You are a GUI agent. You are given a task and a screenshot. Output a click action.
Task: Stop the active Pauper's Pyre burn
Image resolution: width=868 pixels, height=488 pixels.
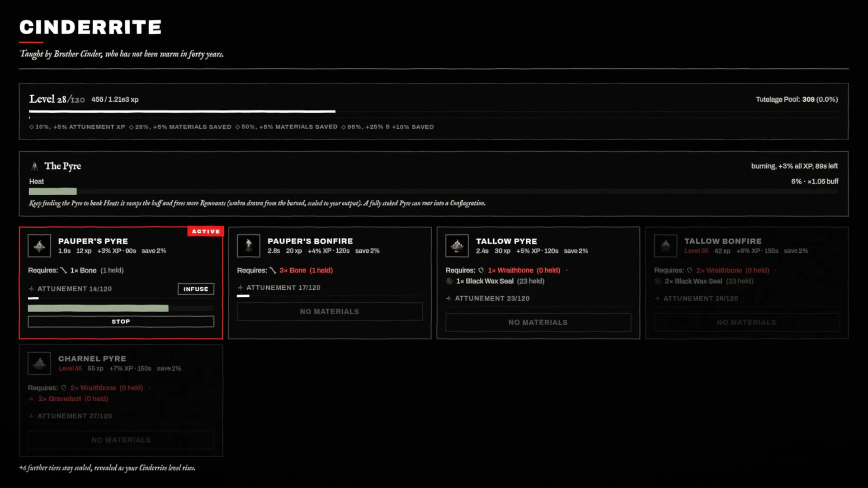click(x=121, y=321)
